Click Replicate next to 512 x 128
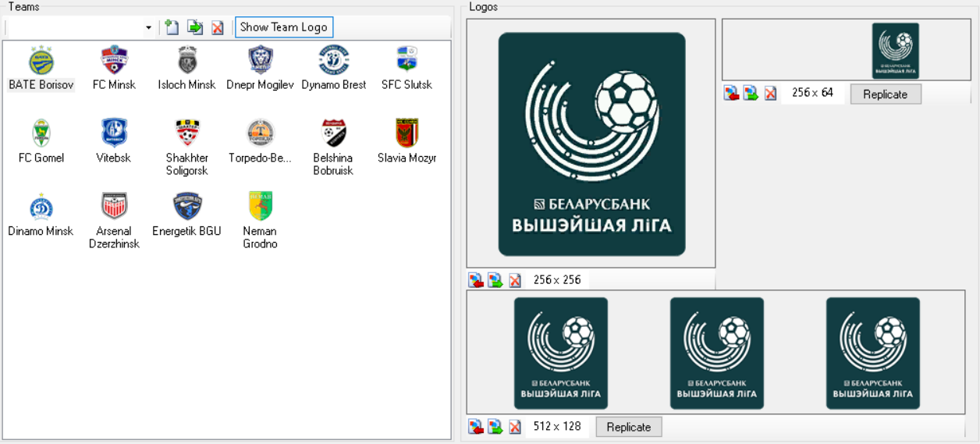This screenshot has height=444, width=980. 629,427
